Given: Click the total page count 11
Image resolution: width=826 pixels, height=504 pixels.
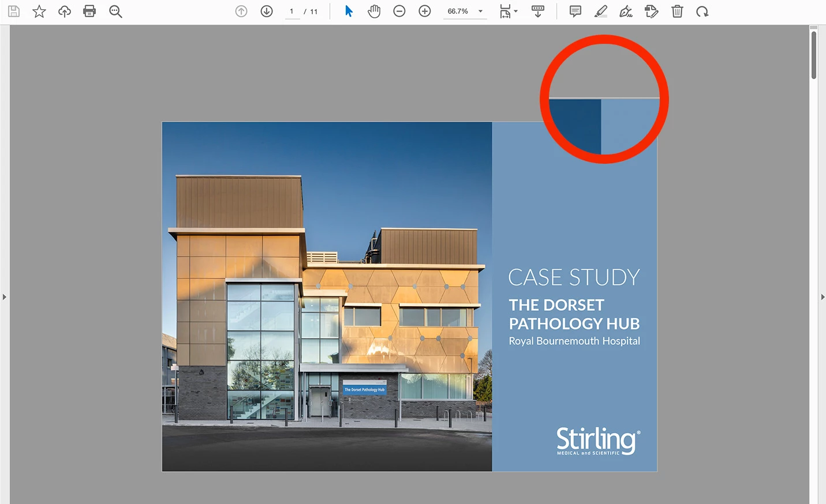Looking at the screenshot, I should [314, 12].
